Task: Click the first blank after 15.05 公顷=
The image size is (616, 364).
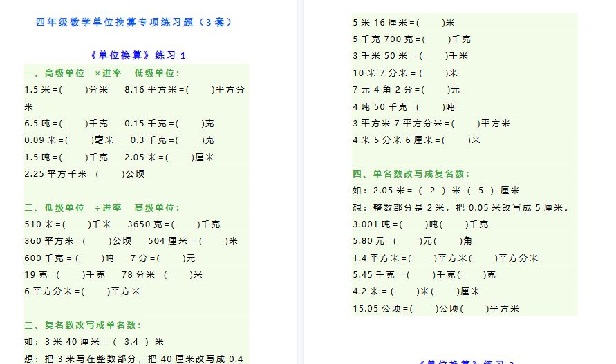Action: click(424, 309)
